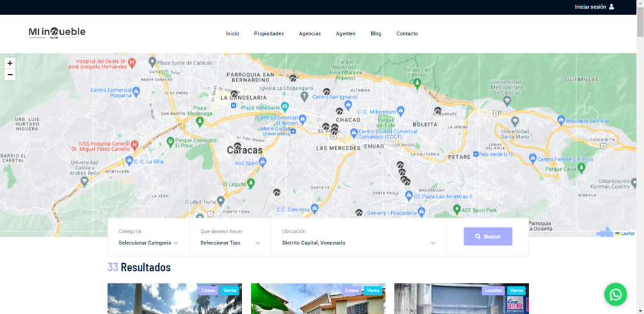Click the Mi Inmueble logo
644x314 pixels.
click(x=57, y=33)
